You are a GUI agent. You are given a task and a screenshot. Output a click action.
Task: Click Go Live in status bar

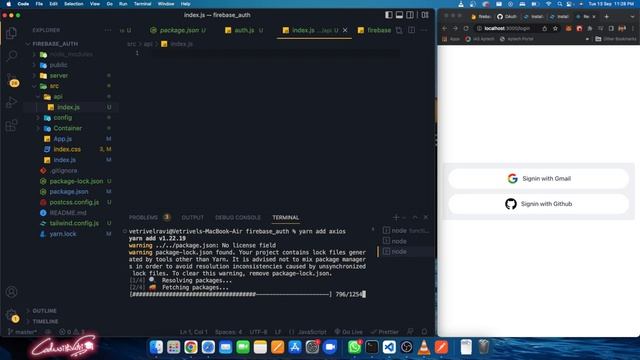[349, 332]
